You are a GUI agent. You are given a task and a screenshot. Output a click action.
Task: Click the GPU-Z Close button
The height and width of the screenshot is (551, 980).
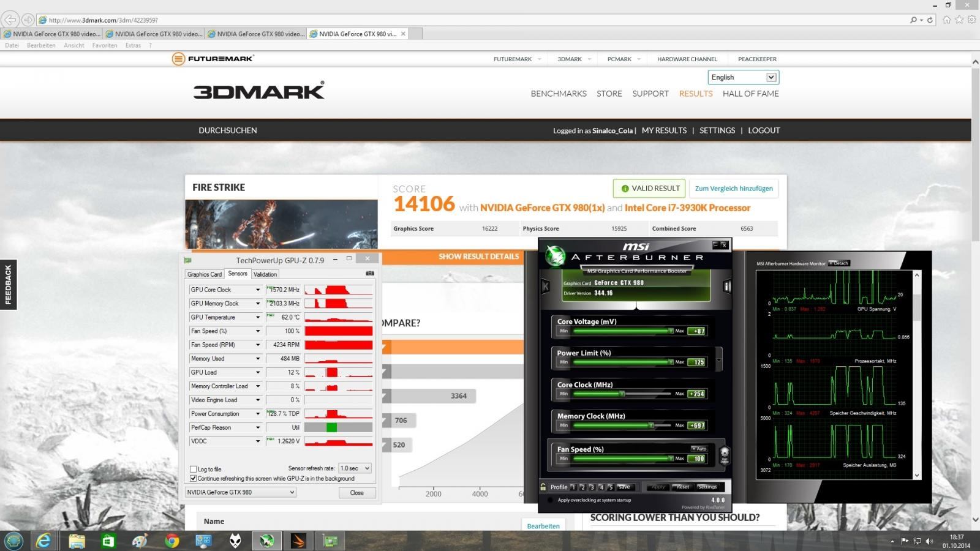pos(357,493)
